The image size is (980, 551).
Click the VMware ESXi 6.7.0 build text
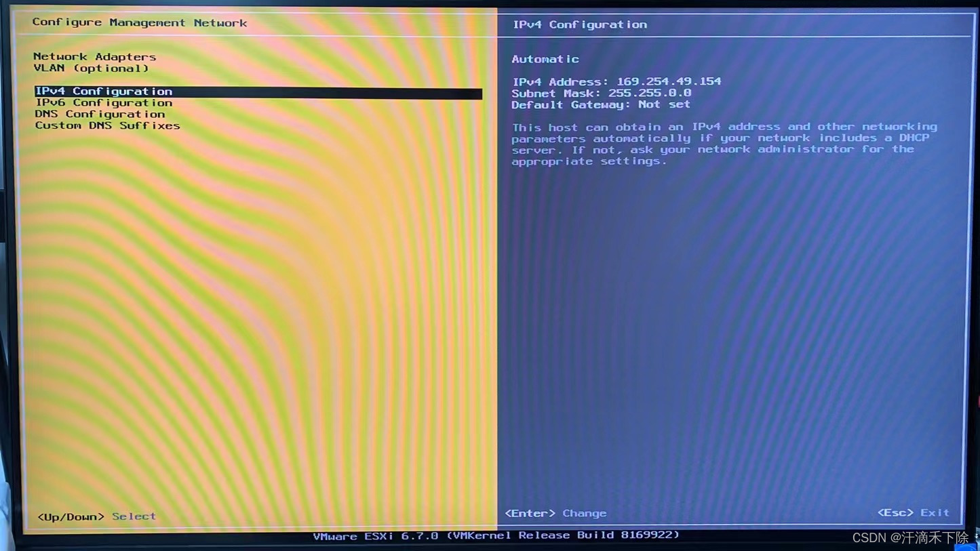pyautogui.click(x=496, y=535)
